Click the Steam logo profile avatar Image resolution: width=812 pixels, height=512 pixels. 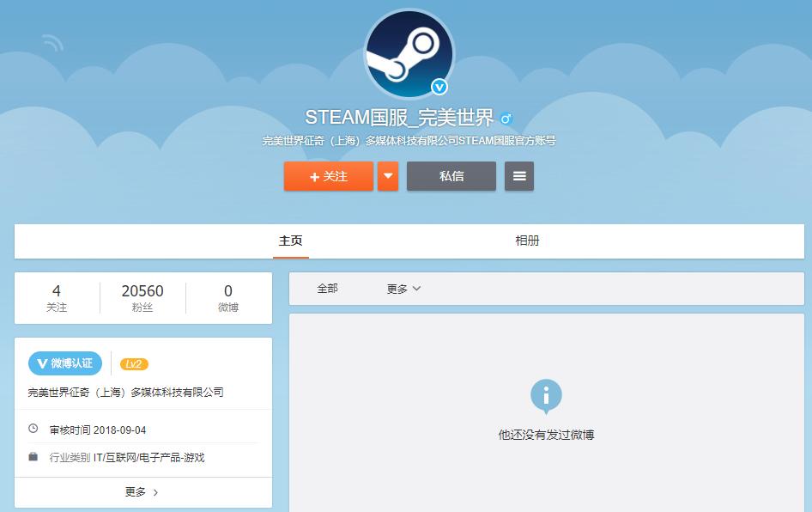click(409, 53)
